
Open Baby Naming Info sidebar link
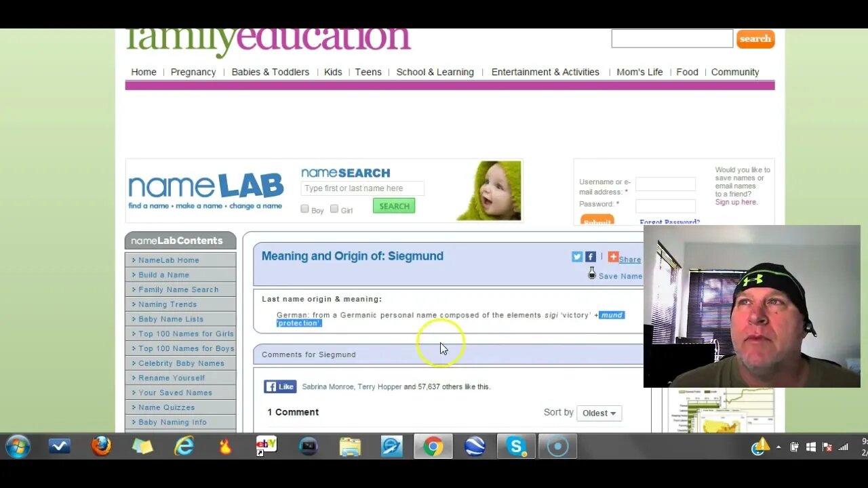pos(172,422)
